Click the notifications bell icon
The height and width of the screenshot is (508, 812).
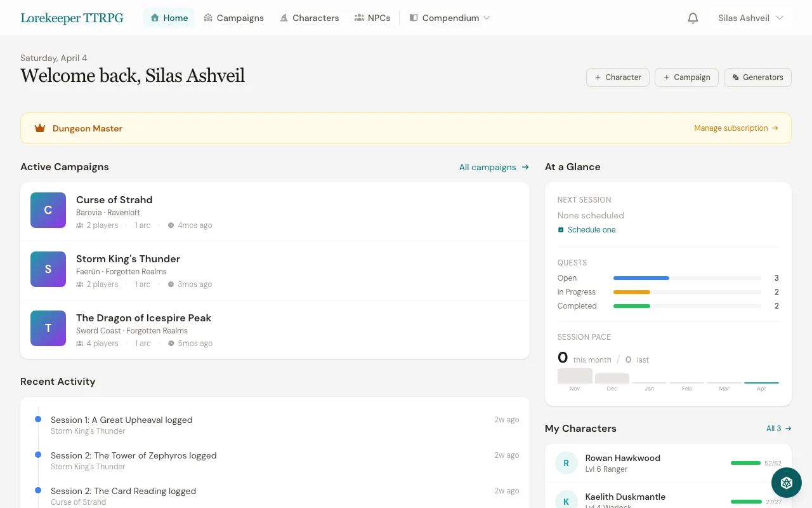[693, 18]
